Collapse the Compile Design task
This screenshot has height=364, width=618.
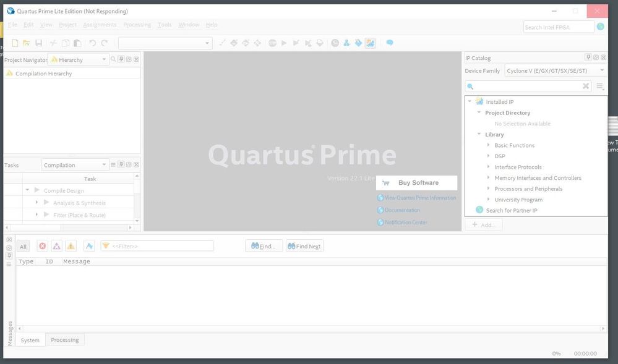pos(27,190)
